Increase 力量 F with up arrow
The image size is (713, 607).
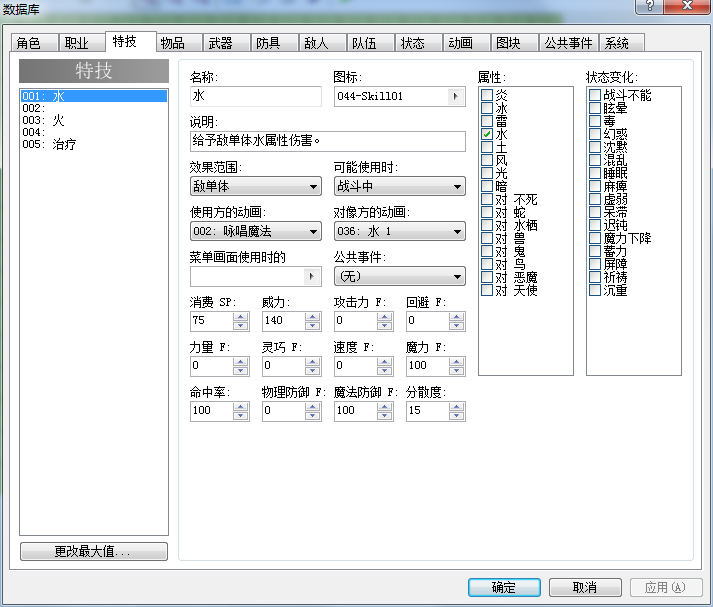[241, 362]
